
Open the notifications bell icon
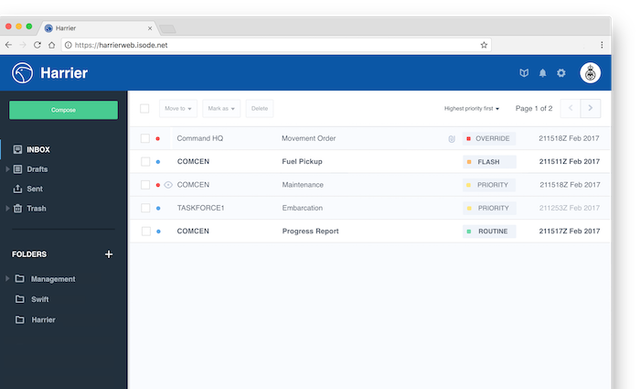click(542, 73)
